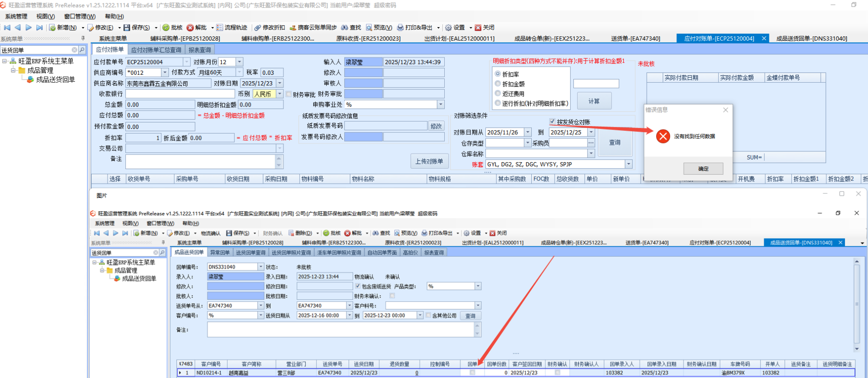Select the 折扣金额 radio button
The image size is (868, 378).
(498, 84)
